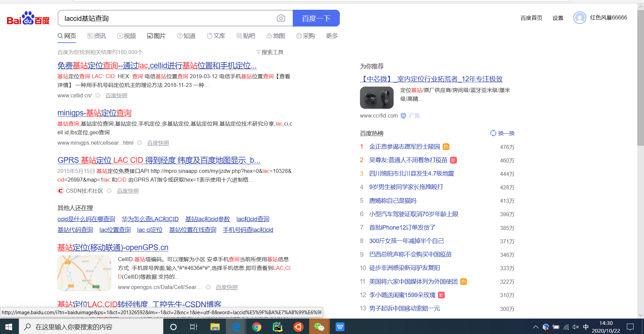Screen dimensions: 644x334
Task: Click 百度快照 under www.minigps.net
Action: tap(158, 143)
